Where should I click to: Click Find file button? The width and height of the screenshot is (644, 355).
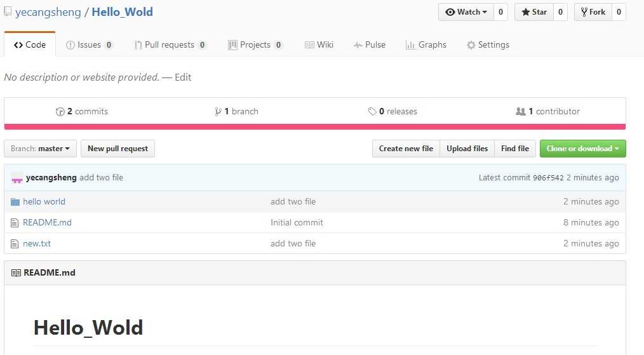[515, 149]
